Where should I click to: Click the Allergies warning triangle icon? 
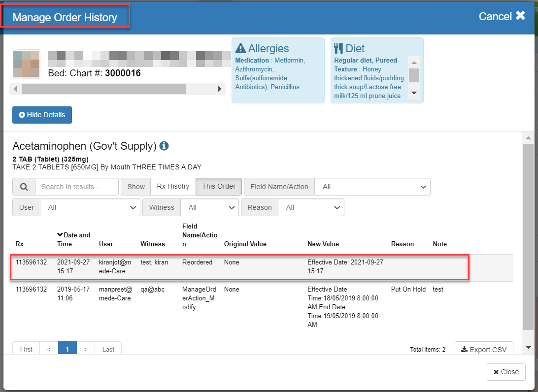click(240, 48)
